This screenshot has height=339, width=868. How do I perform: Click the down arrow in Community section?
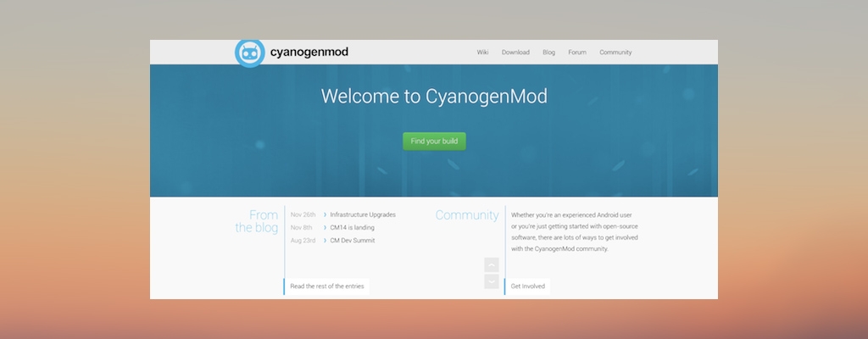click(492, 281)
